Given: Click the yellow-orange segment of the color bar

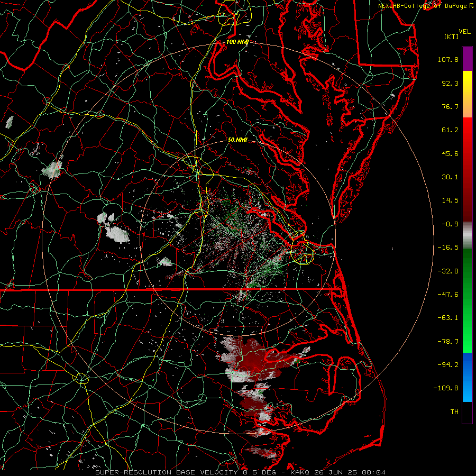Looking at the screenshot, I should (467, 94).
